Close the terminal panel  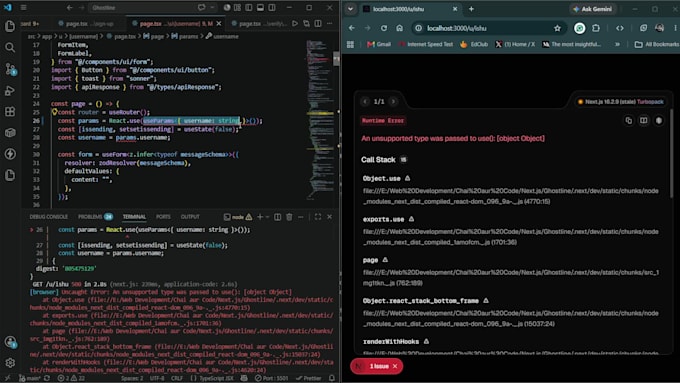pos(329,216)
